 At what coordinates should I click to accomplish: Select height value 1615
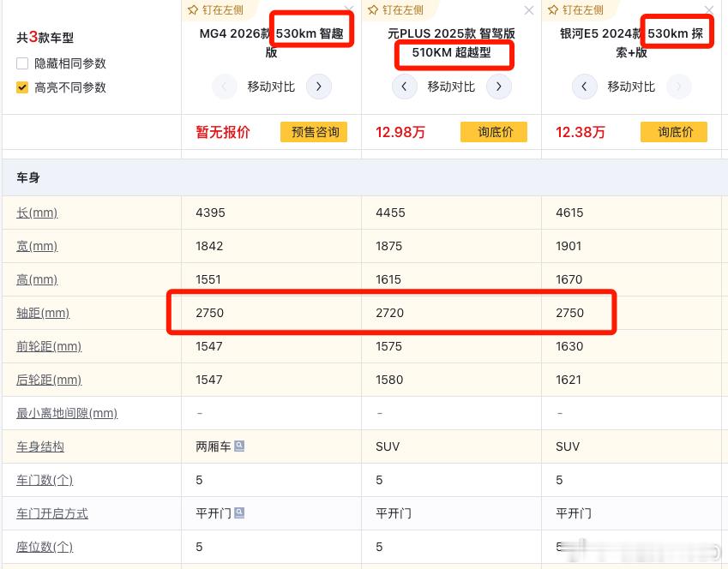pos(388,280)
